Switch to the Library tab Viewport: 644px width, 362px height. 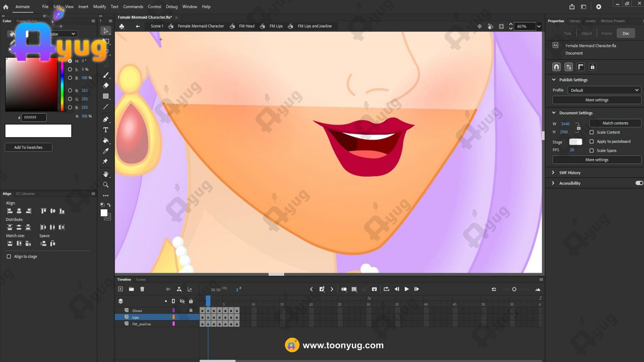point(574,21)
